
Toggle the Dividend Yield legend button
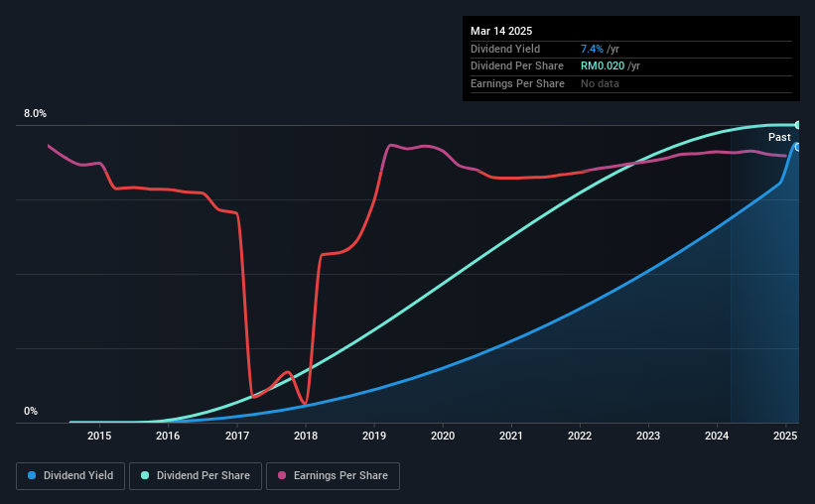tap(70, 476)
